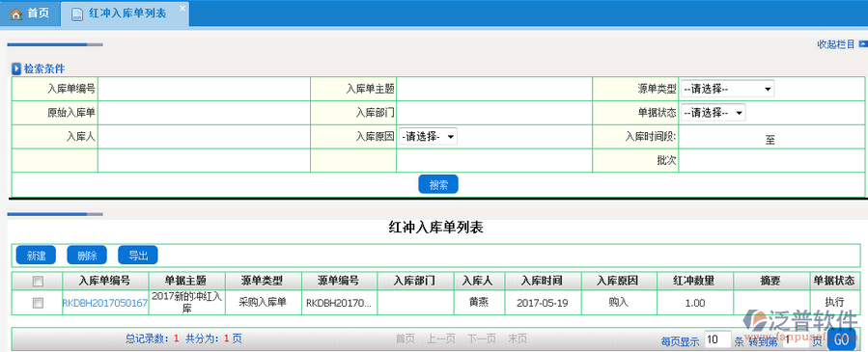The height and width of the screenshot is (352, 868).
Task: Click the 新建 button
Action: pyautogui.click(x=36, y=256)
